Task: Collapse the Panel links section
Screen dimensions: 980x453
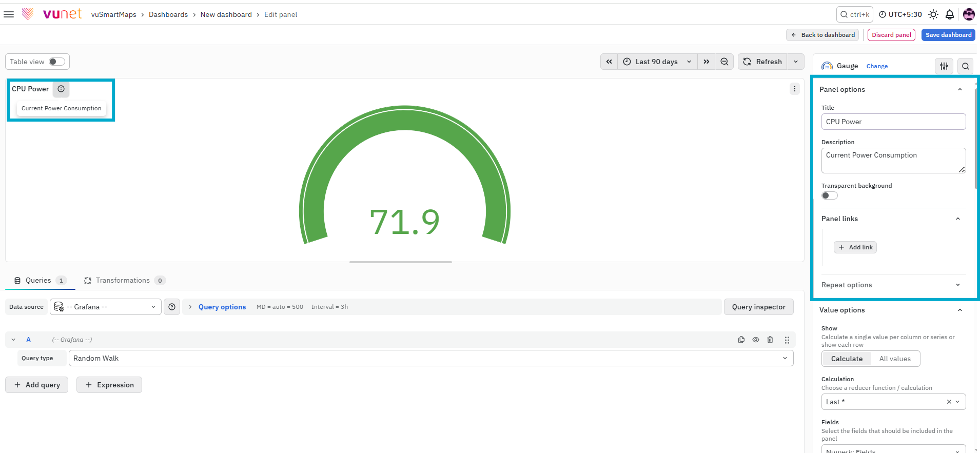Action: [957, 219]
